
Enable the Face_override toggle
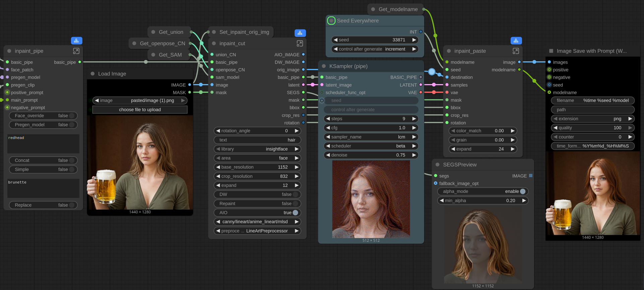point(71,116)
